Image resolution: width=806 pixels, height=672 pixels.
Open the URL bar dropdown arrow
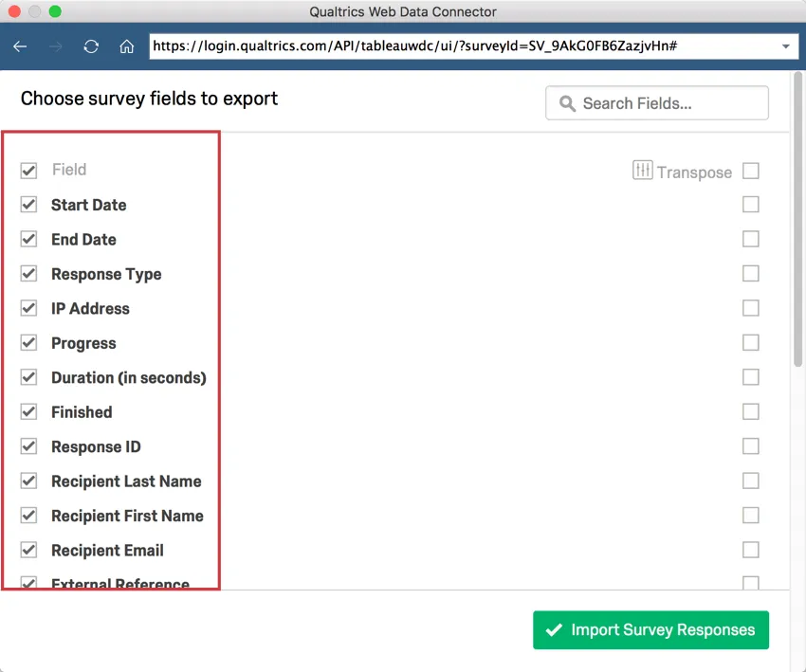(785, 45)
